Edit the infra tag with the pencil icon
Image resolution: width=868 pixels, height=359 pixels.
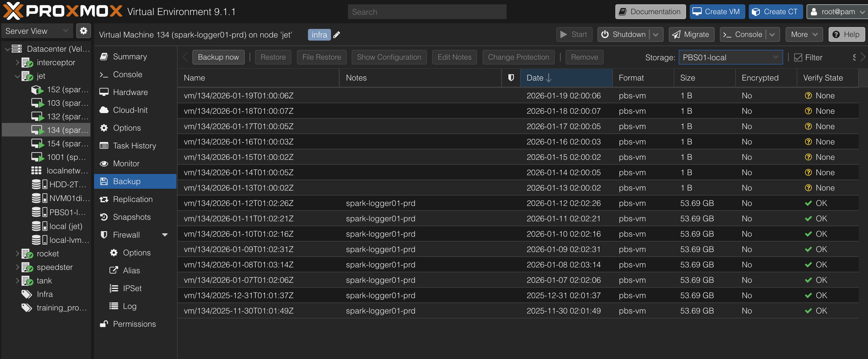[x=337, y=35]
